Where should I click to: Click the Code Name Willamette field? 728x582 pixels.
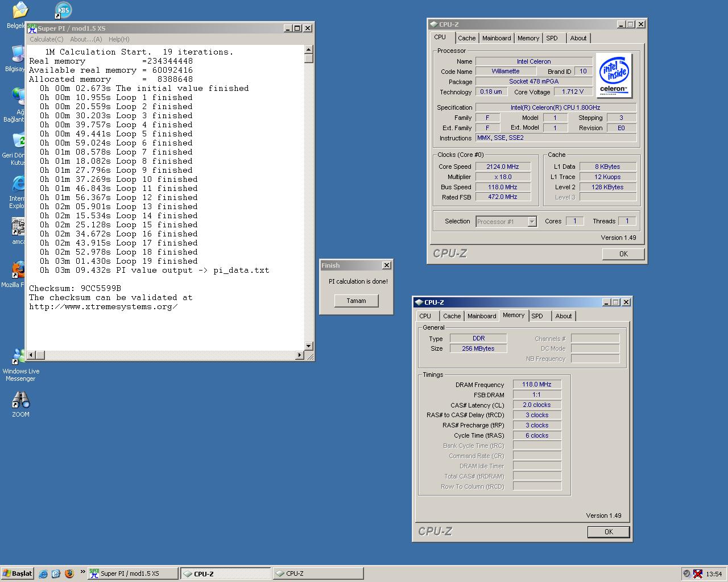(506, 71)
